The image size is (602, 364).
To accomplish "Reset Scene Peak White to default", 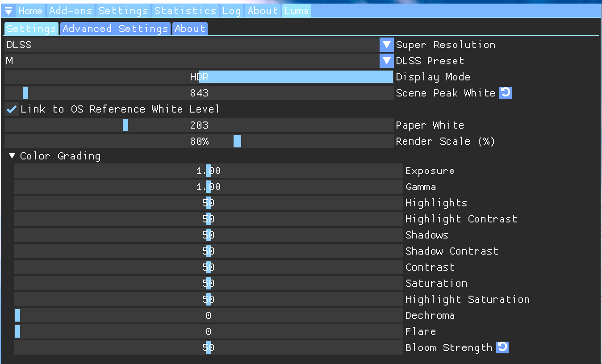I will [x=505, y=93].
